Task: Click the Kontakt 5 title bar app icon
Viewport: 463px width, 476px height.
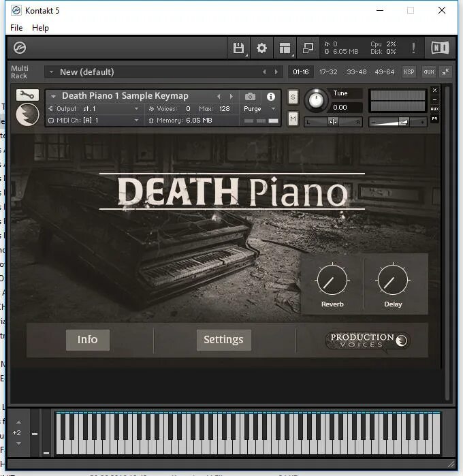Action: (x=16, y=11)
